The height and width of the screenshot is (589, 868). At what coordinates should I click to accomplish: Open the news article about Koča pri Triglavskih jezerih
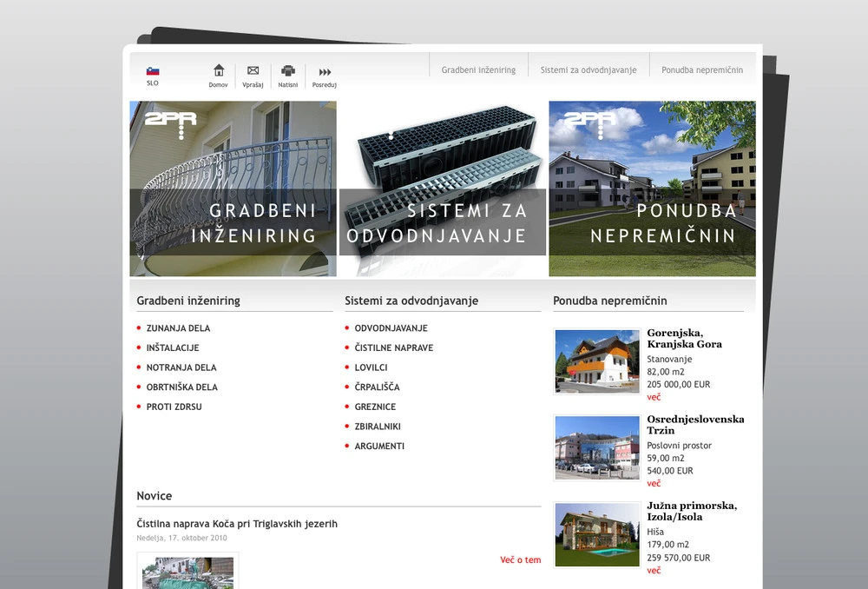pyautogui.click(x=237, y=524)
